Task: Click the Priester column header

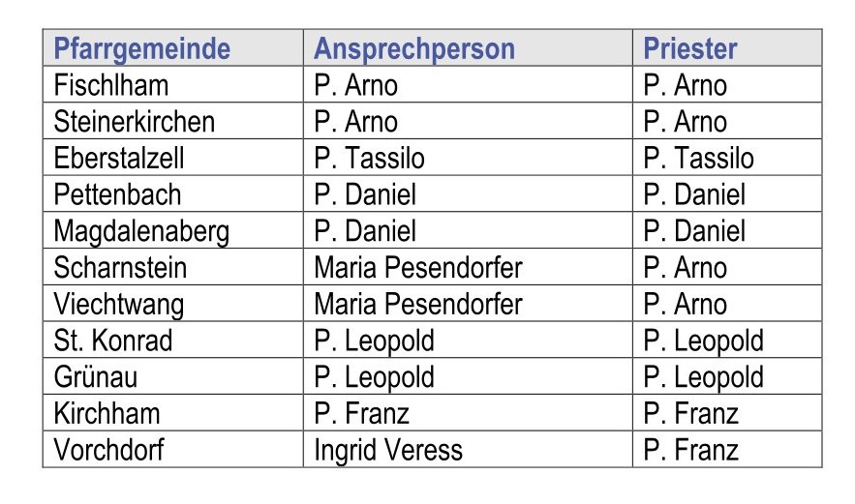Action: (x=690, y=48)
